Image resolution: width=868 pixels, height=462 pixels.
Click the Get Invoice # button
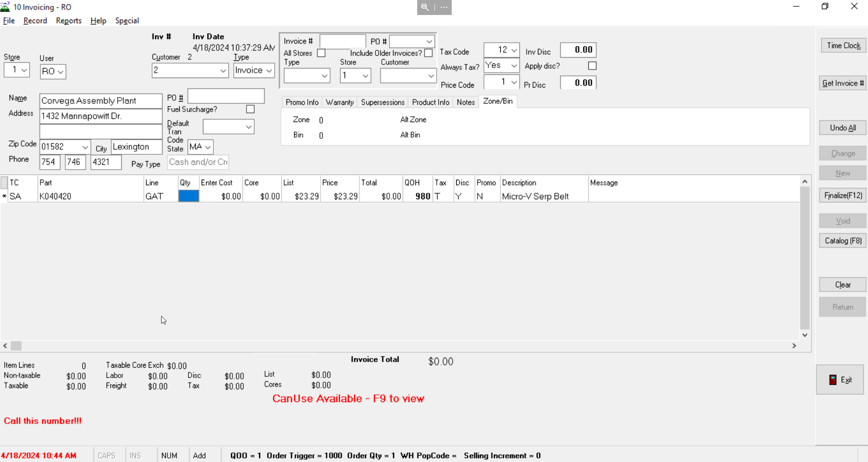843,83
